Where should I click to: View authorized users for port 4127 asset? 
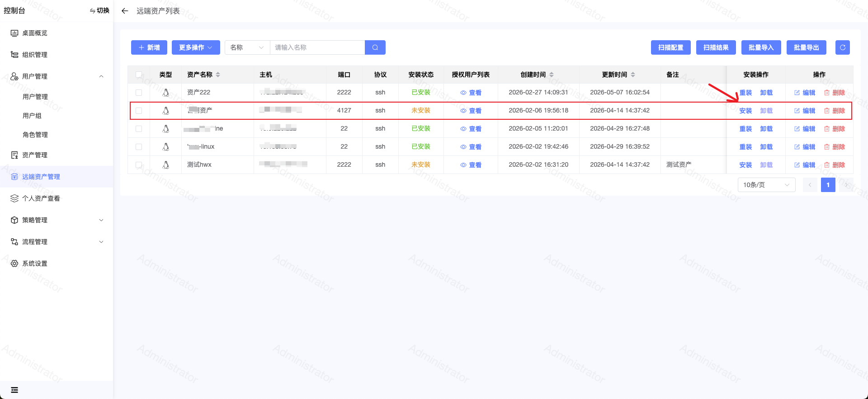pos(471,111)
